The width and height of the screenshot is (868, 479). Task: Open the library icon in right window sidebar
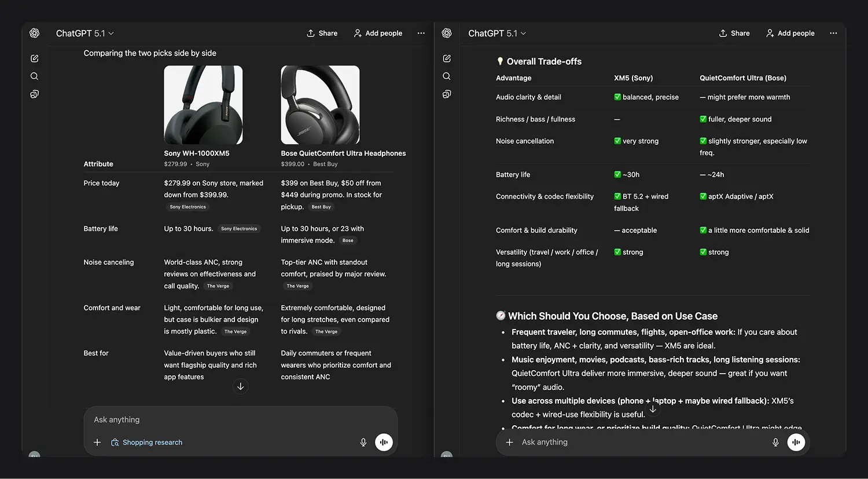point(447,94)
